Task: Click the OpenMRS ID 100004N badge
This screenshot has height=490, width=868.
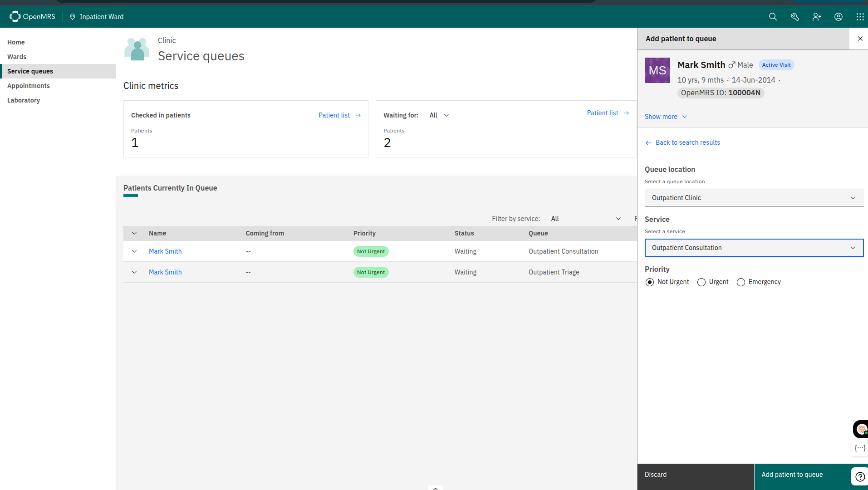Action: (721, 93)
